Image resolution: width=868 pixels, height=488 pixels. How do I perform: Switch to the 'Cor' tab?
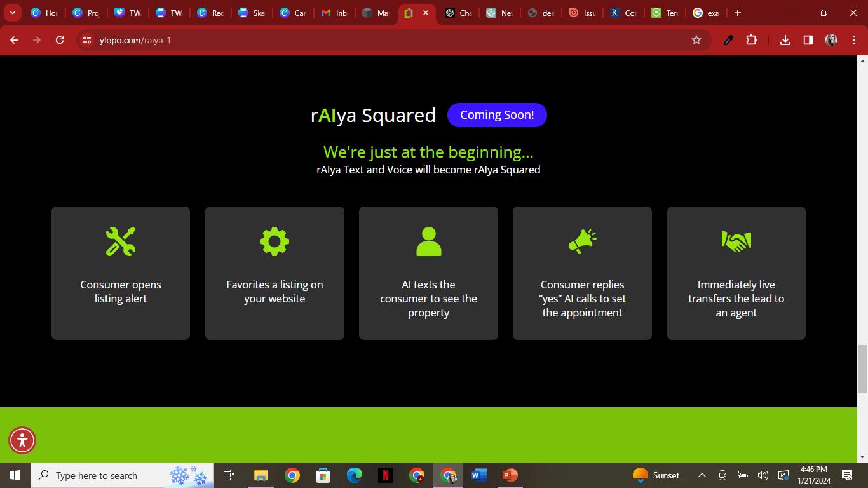[x=623, y=13]
